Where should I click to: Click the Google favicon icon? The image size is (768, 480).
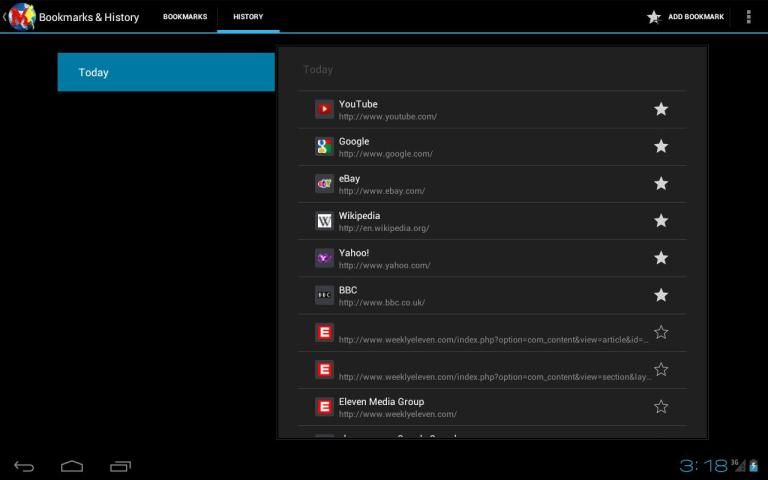point(324,146)
